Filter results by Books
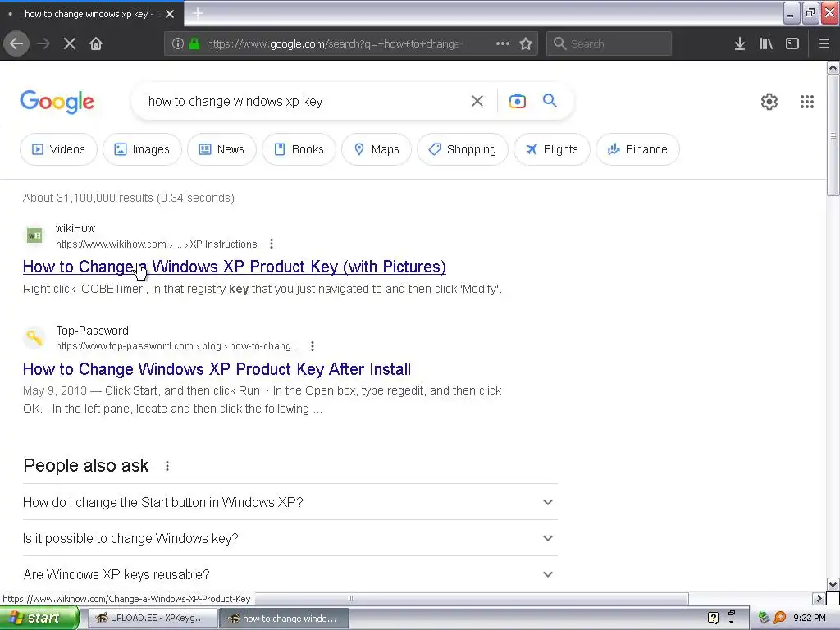The width and height of the screenshot is (840, 630). pyautogui.click(x=299, y=149)
